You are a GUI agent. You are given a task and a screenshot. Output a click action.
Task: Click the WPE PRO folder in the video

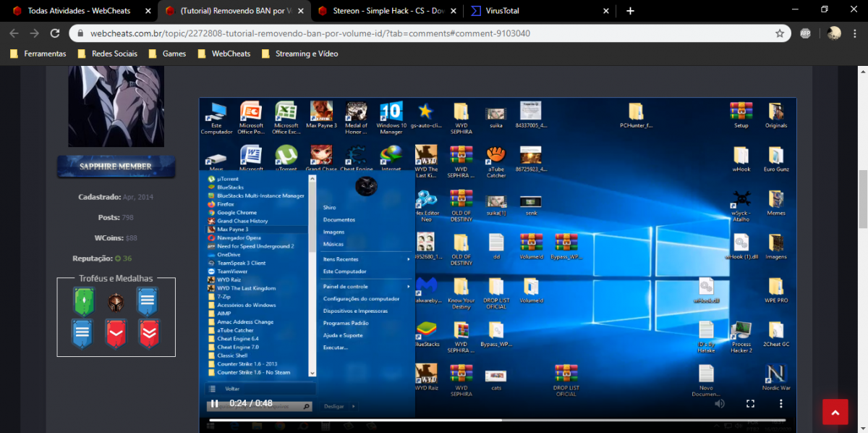776,291
